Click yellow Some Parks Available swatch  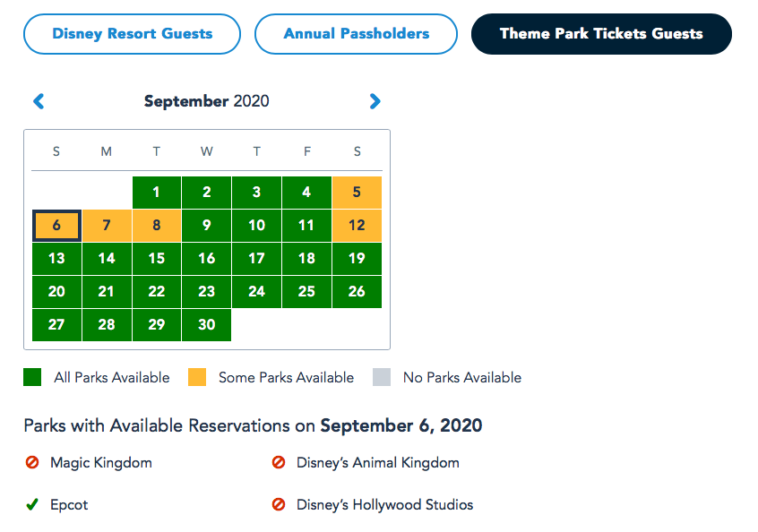tap(197, 378)
